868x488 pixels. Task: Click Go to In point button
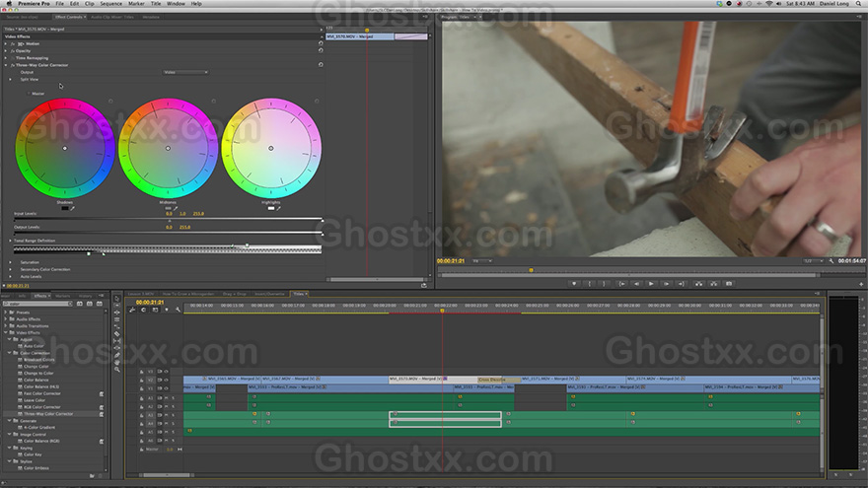tap(621, 284)
